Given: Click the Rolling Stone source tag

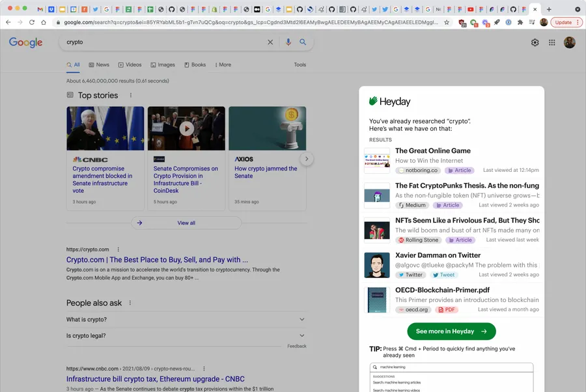Looking at the screenshot, I should [x=418, y=240].
